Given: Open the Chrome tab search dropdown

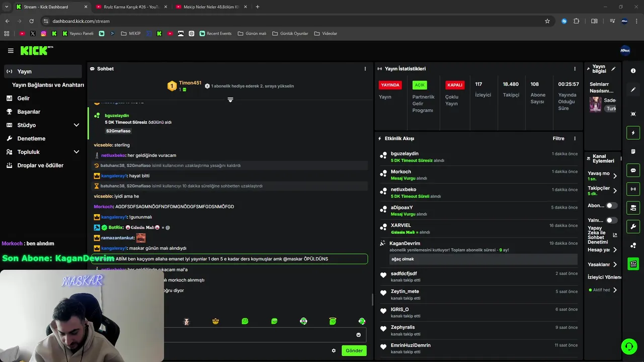Looking at the screenshot, I should pos(7,7).
